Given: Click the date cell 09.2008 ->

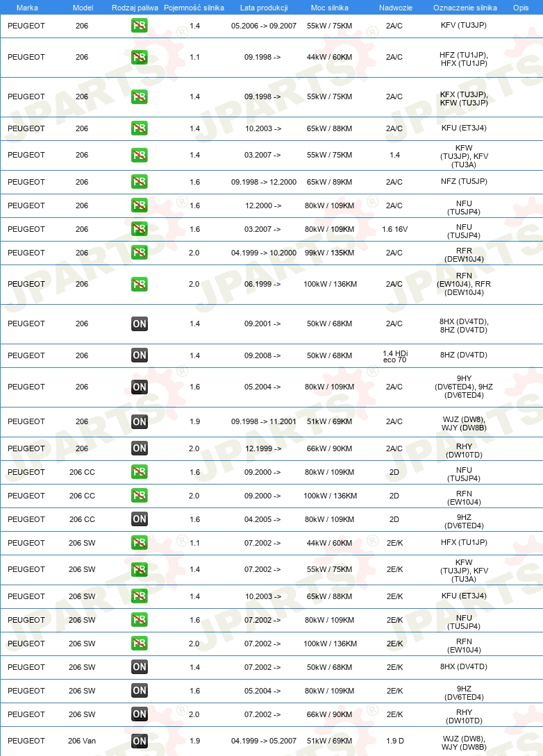Looking at the screenshot, I should pyautogui.click(x=262, y=355).
